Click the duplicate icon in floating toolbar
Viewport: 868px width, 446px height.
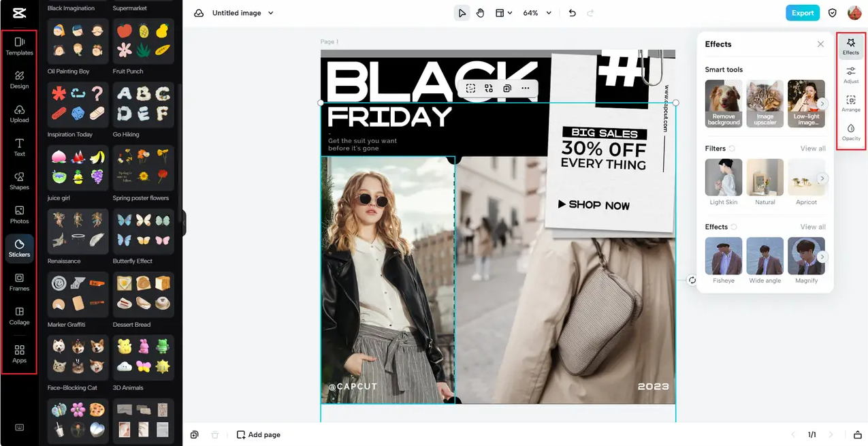click(507, 89)
